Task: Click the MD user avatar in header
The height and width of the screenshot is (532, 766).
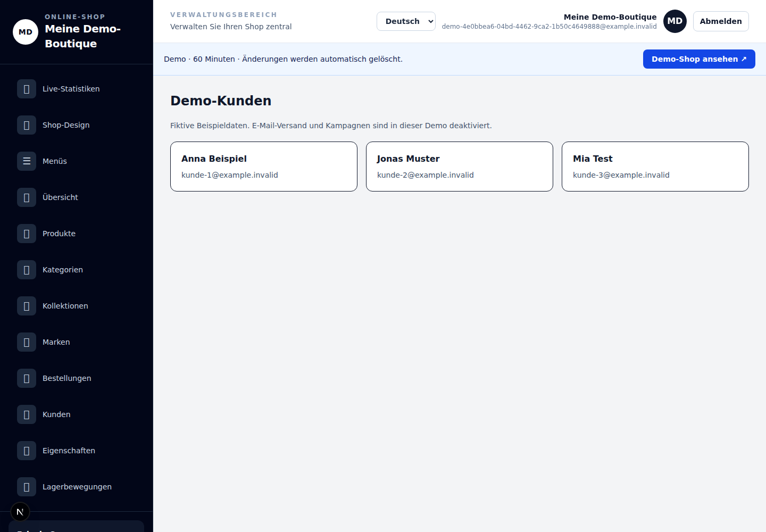Action: point(675,21)
